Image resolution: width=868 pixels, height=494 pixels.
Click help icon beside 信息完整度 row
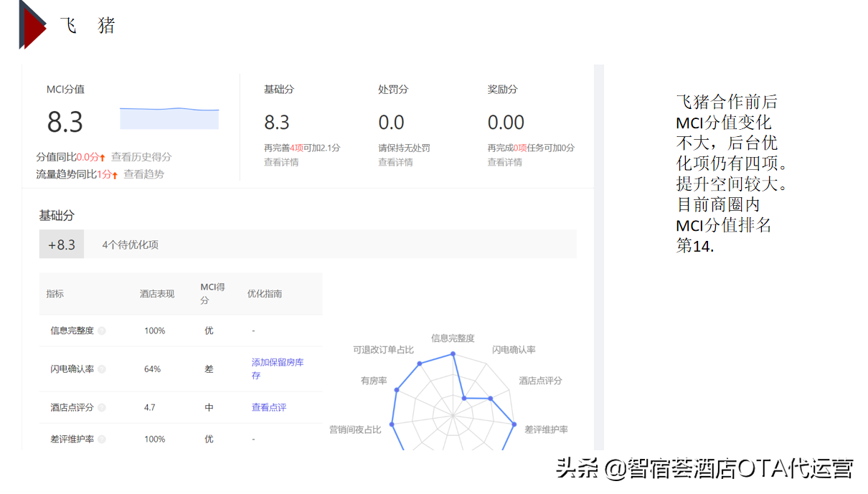point(102,331)
